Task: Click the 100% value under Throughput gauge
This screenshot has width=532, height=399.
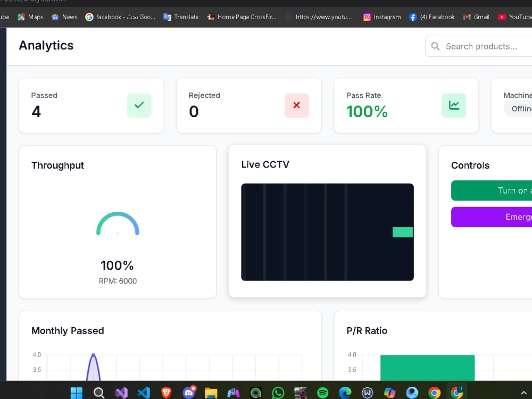Action: (x=118, y=265)
